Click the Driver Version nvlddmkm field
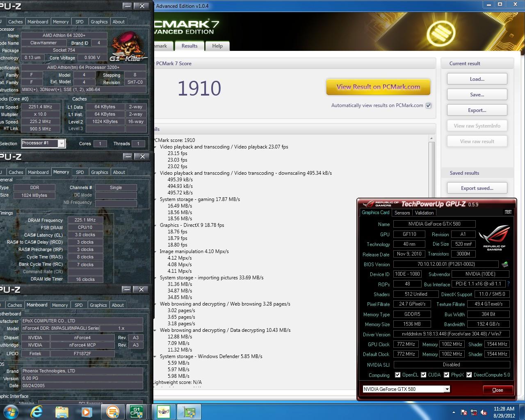Image resolution: width=525 pixels, height=420 pixels. [x=451, y=334]
